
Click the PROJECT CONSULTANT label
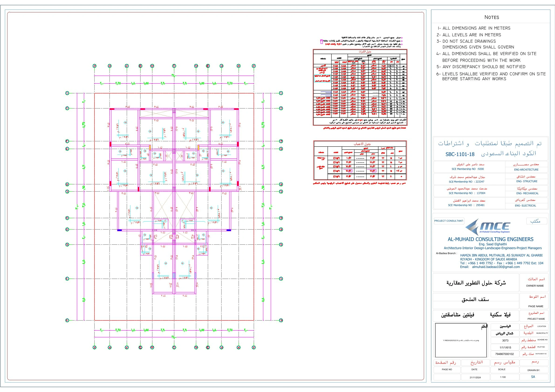coord(449,221)
